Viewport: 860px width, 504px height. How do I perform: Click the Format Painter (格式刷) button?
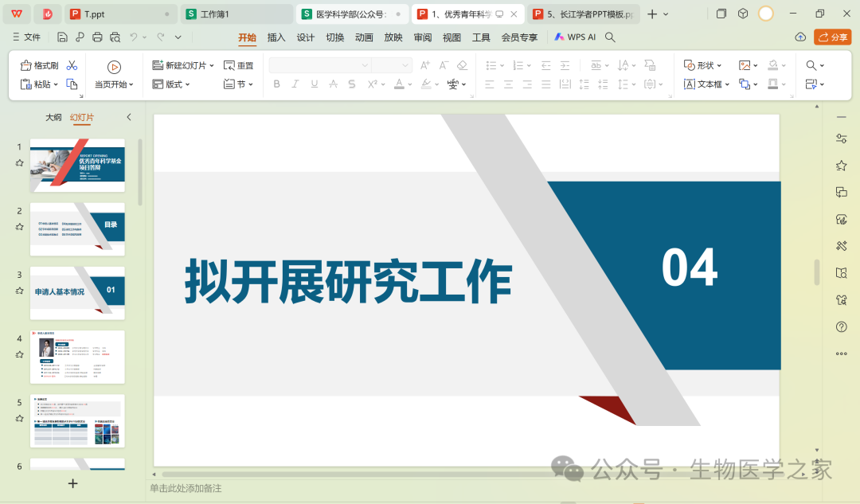39,65
